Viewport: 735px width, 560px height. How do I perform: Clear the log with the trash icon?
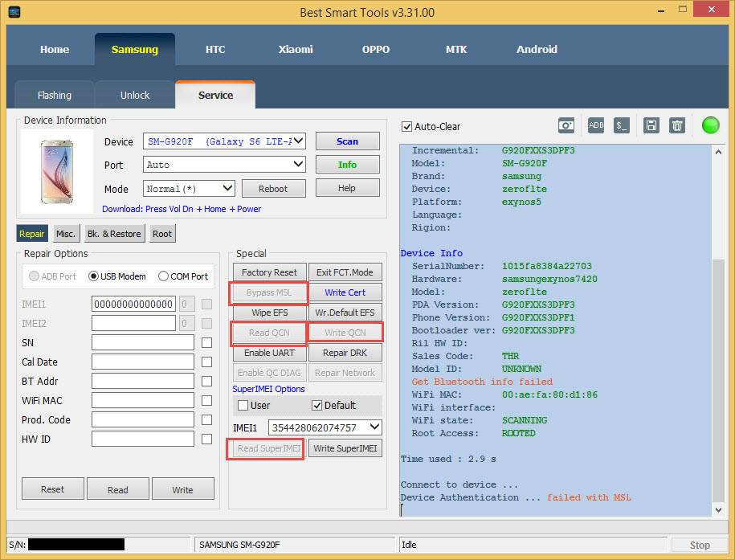tap(677, 125)
